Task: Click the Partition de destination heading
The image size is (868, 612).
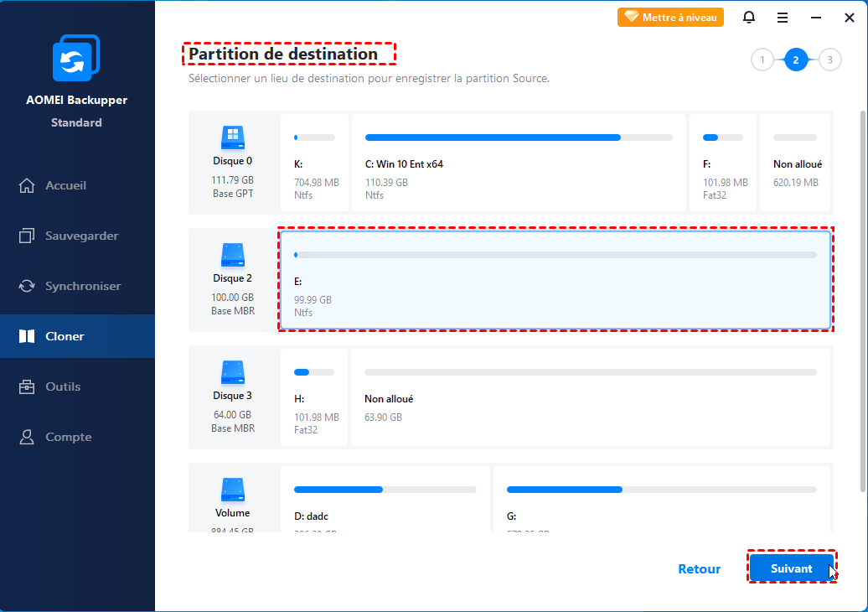Action: click(x=283, y=54)
